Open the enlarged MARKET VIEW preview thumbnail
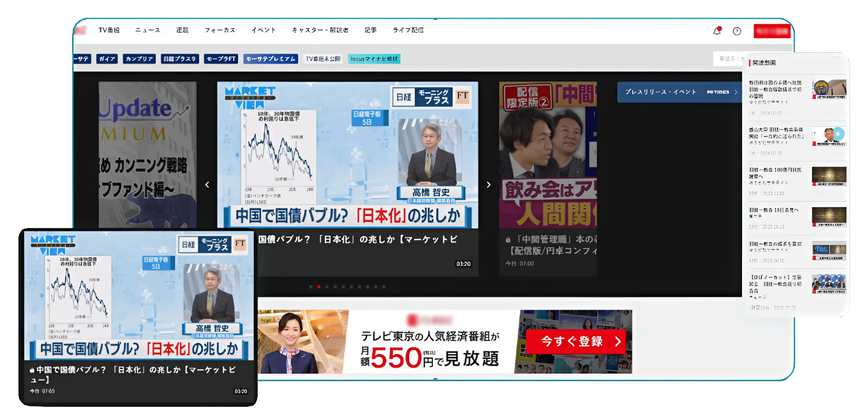This screenshot has height=416, width=868. [x=139, y=296]
